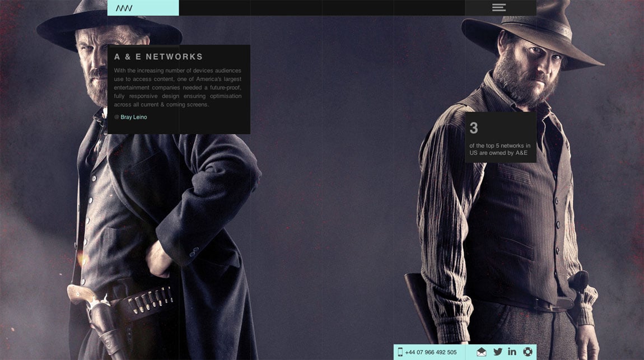Open the hamburger navigation menu
Viewport: 644px width, 360px height.
point(498,7)
